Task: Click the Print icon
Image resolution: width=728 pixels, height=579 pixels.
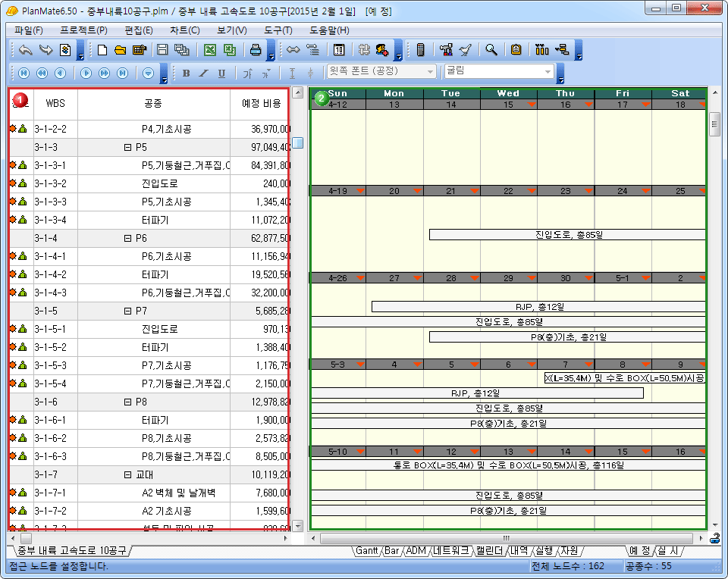Action: (x=256, y=50)
